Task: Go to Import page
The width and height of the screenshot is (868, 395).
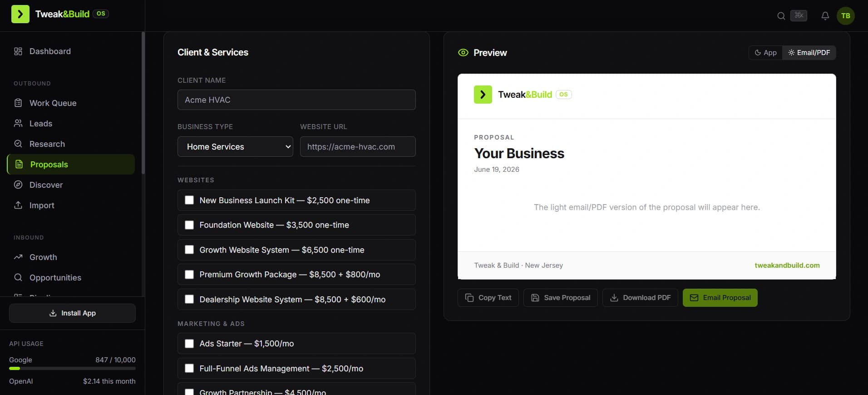Action: pos(71,205)
